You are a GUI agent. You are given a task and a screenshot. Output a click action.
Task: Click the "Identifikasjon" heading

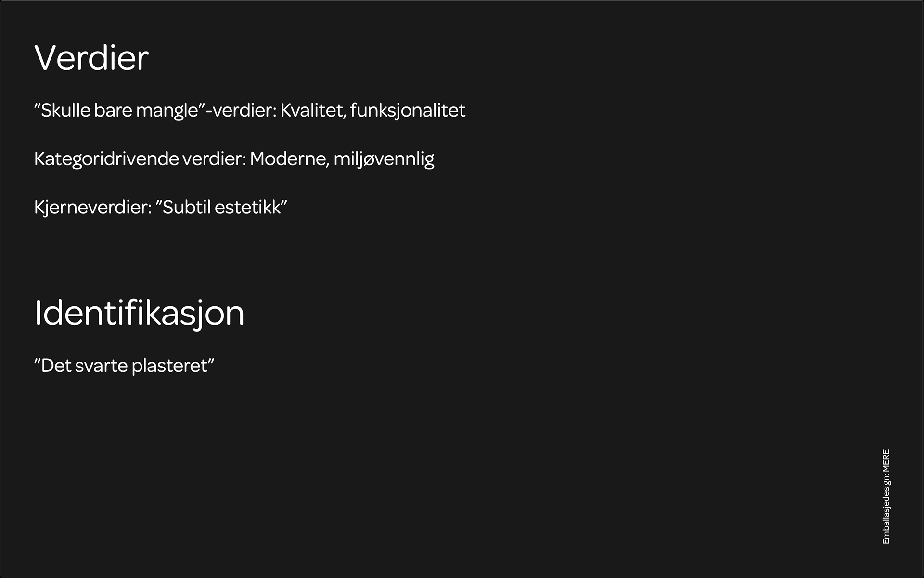[140, 314]
